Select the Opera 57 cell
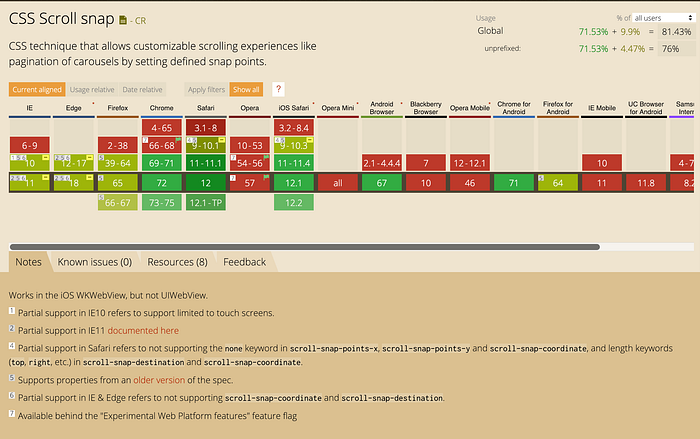The height and width of the screenshot is (439, 700). pyautogui.click(x=250, y=183)
